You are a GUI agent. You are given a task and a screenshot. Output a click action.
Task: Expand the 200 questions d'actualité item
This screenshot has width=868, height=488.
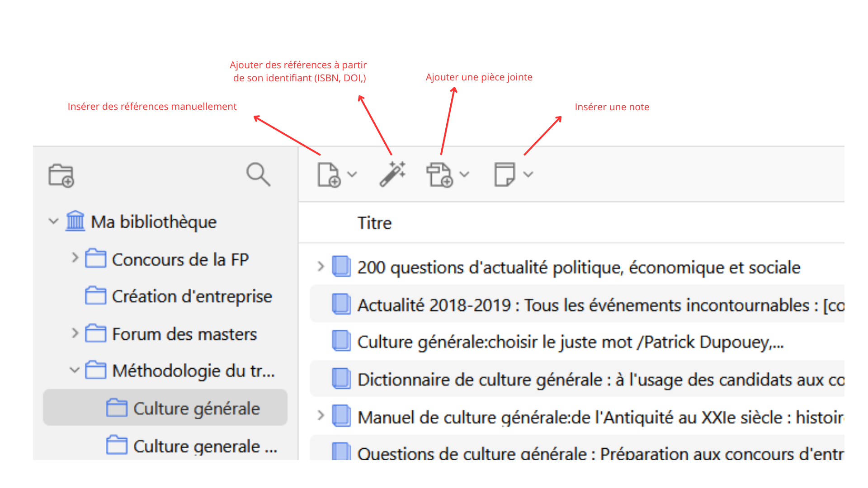pyautogui.click(x=321, y=266)
